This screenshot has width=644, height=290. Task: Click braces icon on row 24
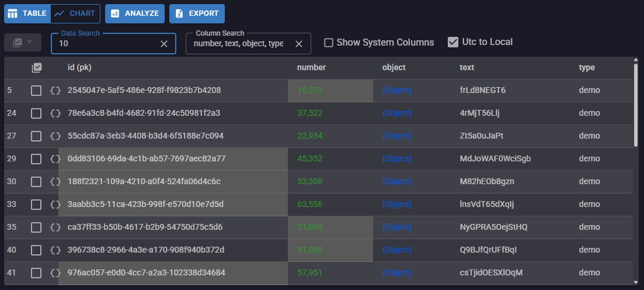[55, 113]
